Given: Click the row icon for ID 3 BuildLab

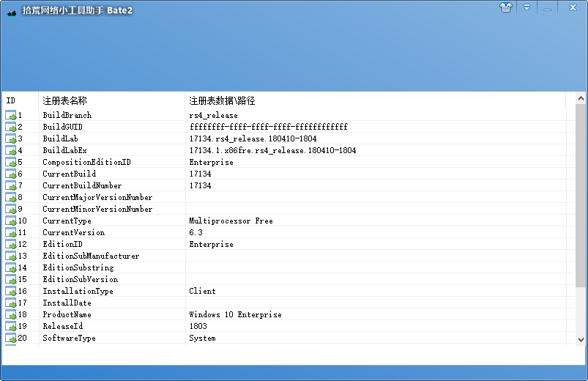Looking at the screenshot, I should 11,138.
